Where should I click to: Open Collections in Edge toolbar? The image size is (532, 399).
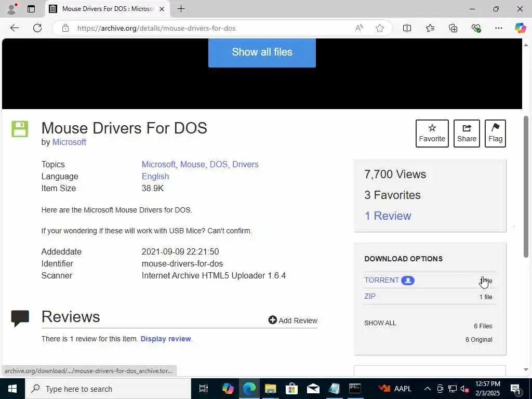click(x=453, y=28)
